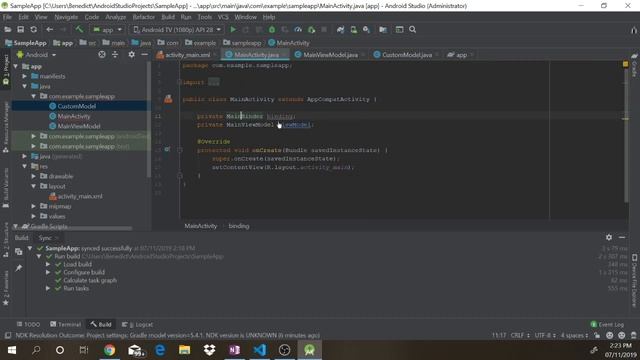
Task: Expand the drawable folder
Action: (x=34, y=176)
